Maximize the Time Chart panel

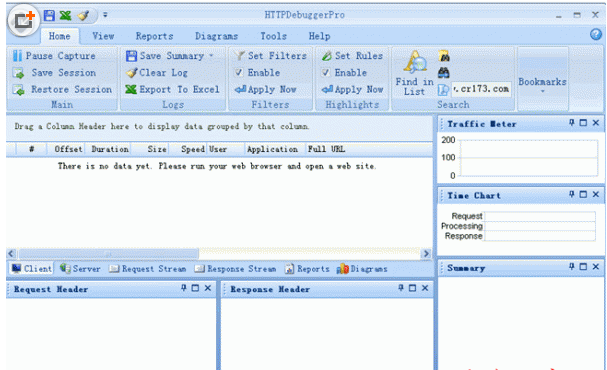583,194
